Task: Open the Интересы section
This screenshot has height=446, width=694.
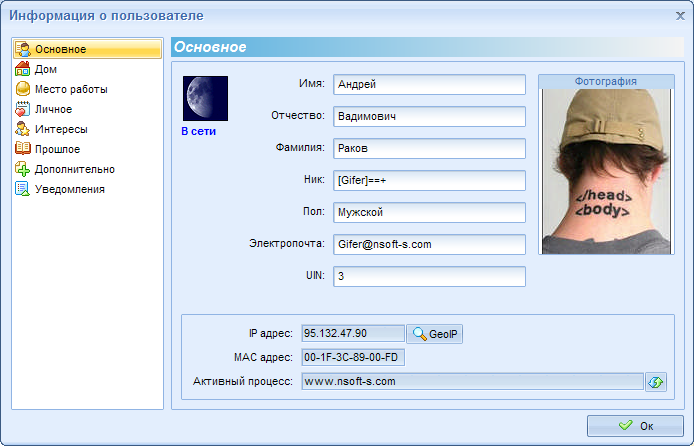Action: click(88, 129)
